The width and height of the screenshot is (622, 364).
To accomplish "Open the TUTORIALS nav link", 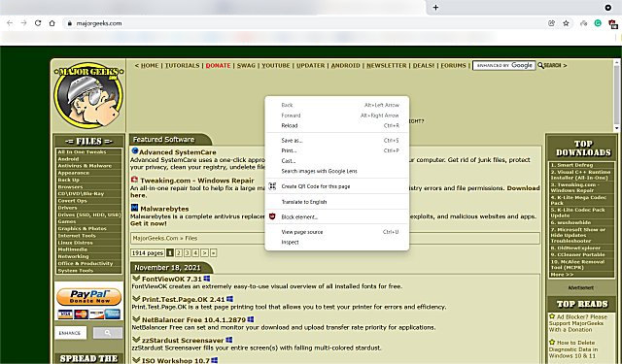I will tap(182, 65).
